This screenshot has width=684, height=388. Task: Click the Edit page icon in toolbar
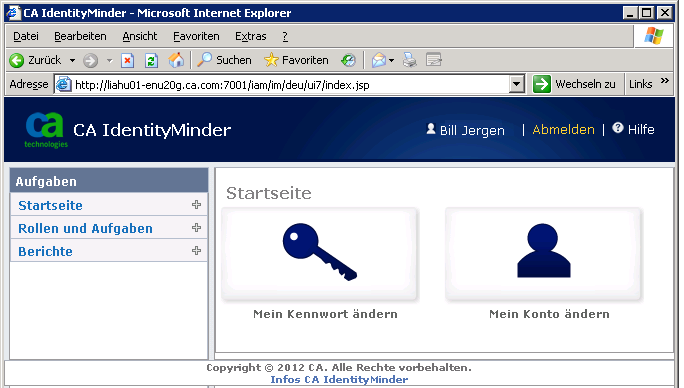point(434,60)
